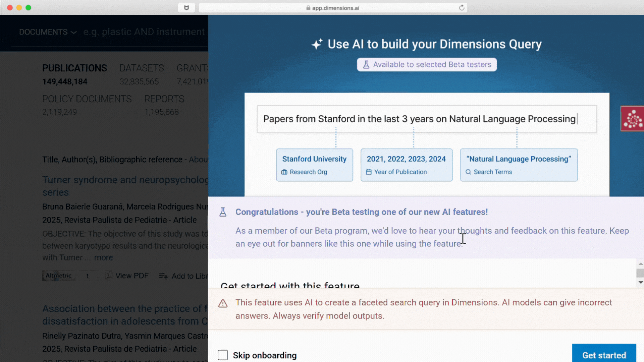Viewport: 644px width, 362px height.
Task: Click the scrollbar up arrow in dialog
Action: point(641,264)
